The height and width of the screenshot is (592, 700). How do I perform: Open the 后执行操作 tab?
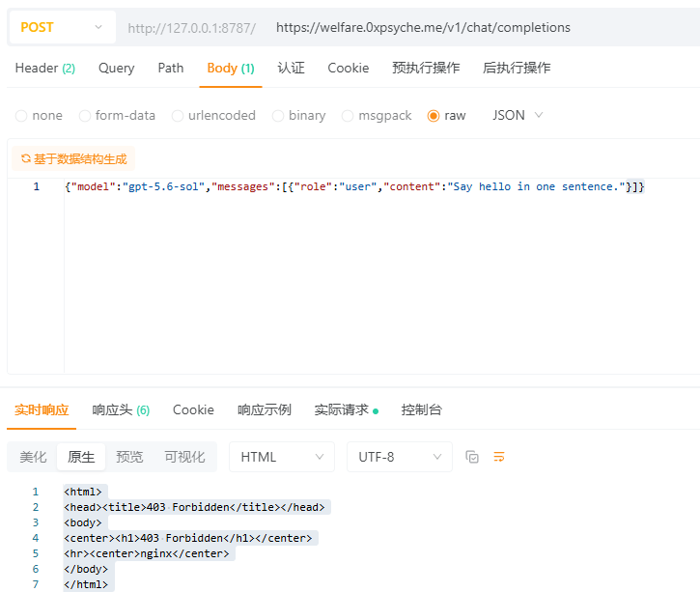(517, 68)
